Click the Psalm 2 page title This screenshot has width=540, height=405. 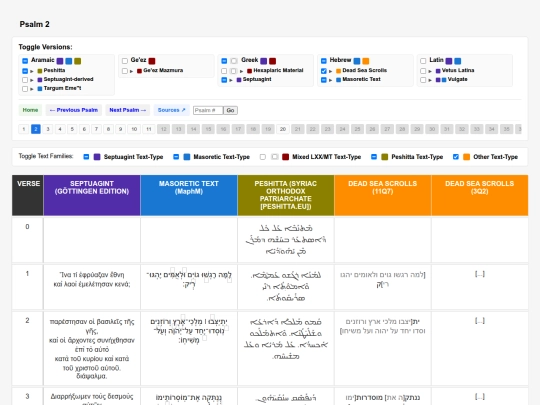(34, 24)
